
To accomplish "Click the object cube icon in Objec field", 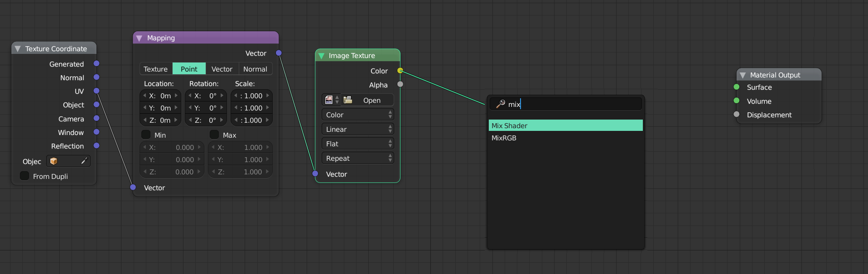I will 54,161.
